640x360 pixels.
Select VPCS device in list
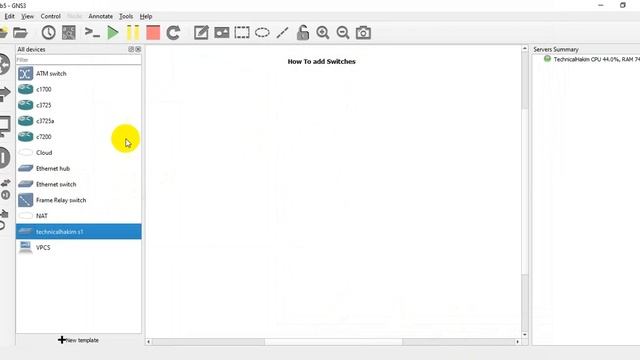pos(79,247)
